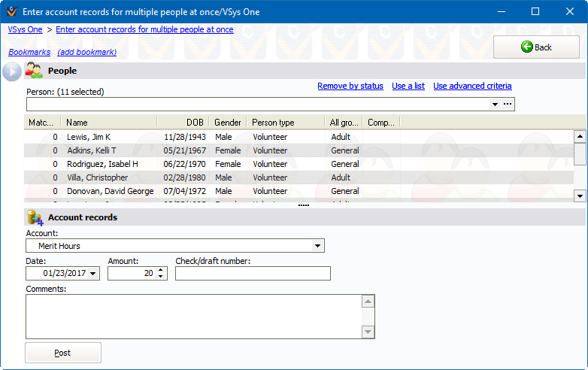The width and height of the screenshot is (588, 370).
Task: Open the Remove by status link
Action: pos(350,86)
